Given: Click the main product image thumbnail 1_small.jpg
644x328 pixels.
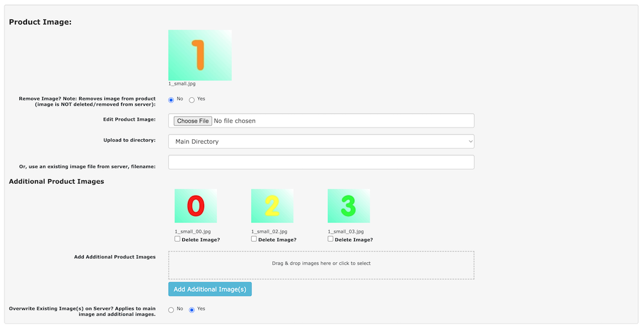Looking at the screenshot, I should point(200,55).
